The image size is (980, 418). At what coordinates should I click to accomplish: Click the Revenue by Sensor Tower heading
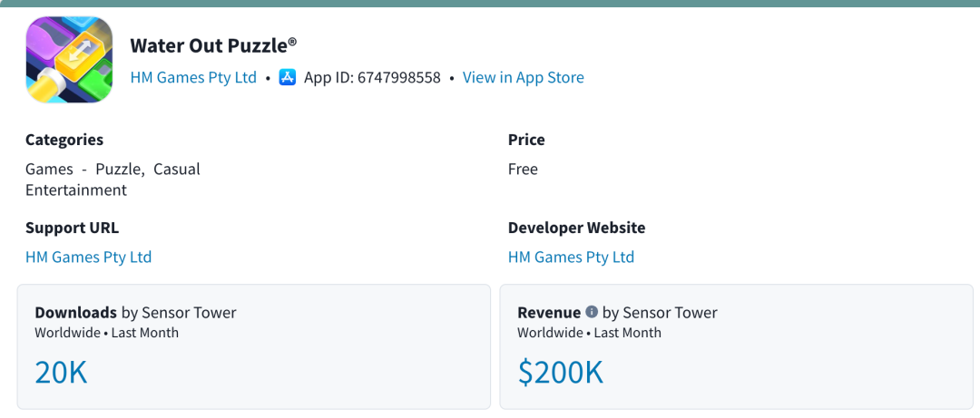pos(618,313)
